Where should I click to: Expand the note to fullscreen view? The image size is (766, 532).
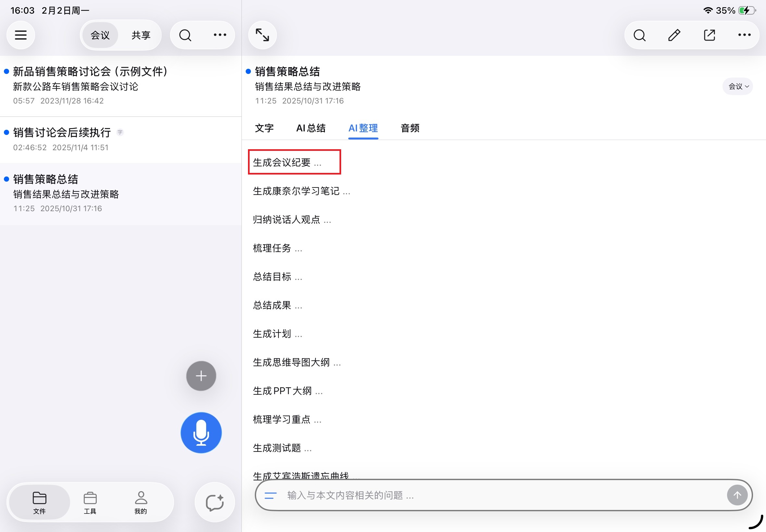262,35
